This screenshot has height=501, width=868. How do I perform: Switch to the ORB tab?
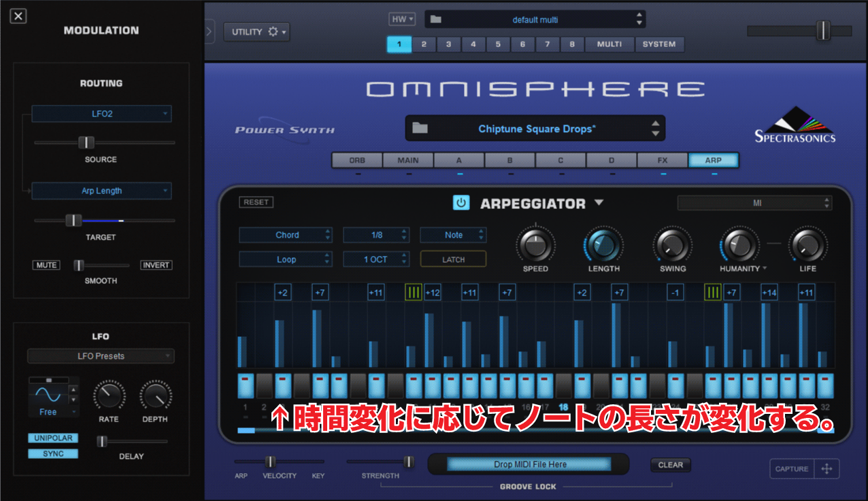point(356,160)
